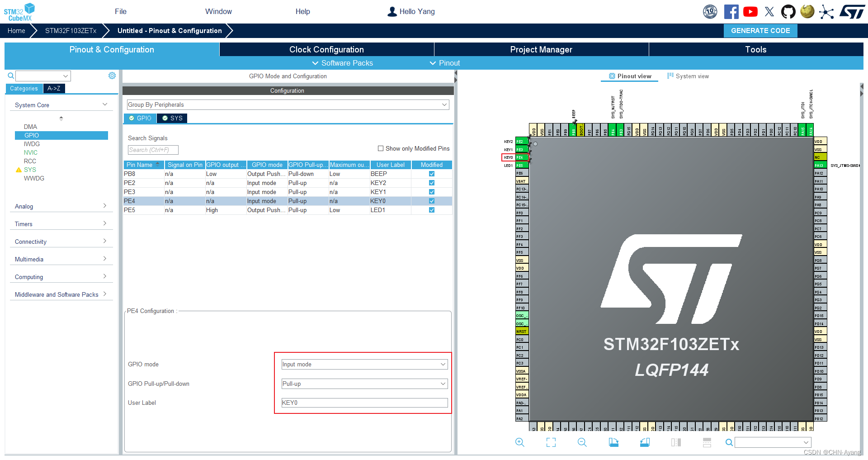Screen dimensions: 868x460
Task: Sort table by Pin Name column header
Action: pyautogui.click(x=143, y=165)
